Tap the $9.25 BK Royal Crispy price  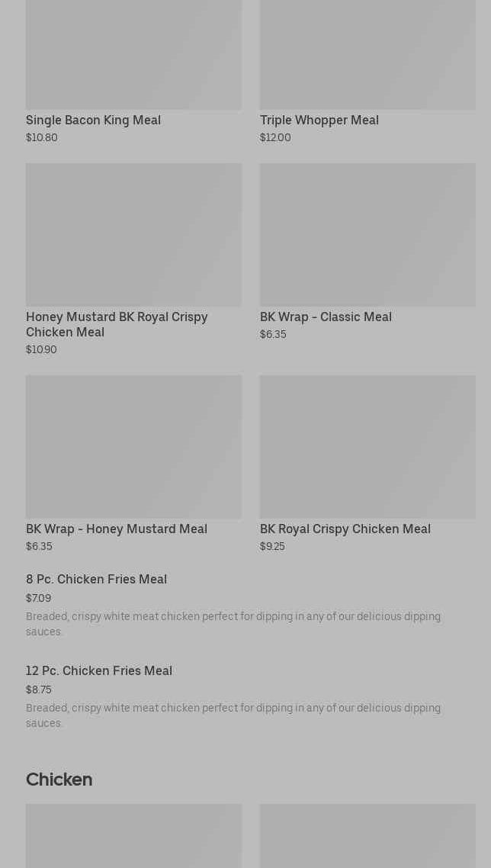[272, 547]
